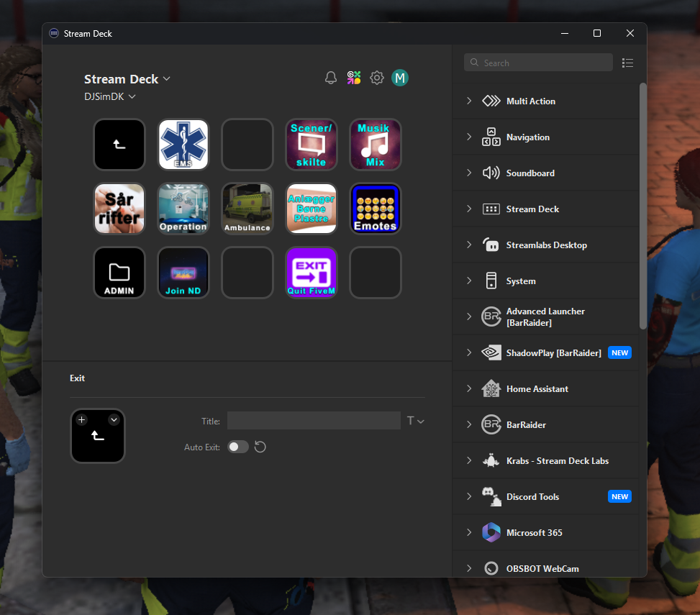This screenshot has width=700, height=615.
Task: Click the Home Assistant icon
Action: point(491,388)
